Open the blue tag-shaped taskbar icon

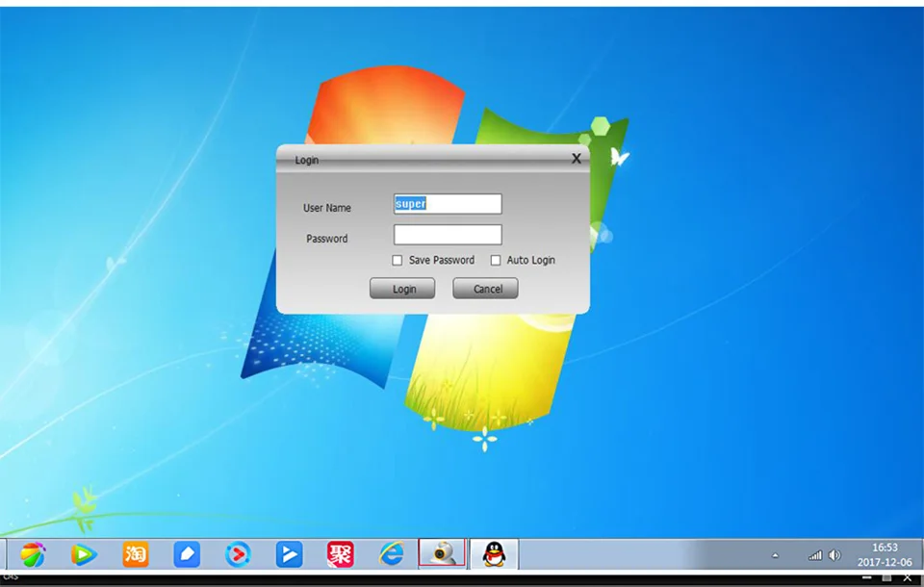(x=187, y=554)
